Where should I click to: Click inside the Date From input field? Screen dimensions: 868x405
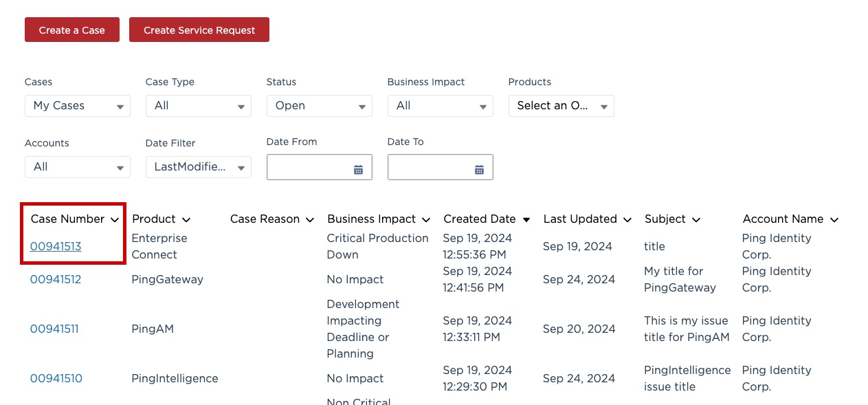point(309,167)
